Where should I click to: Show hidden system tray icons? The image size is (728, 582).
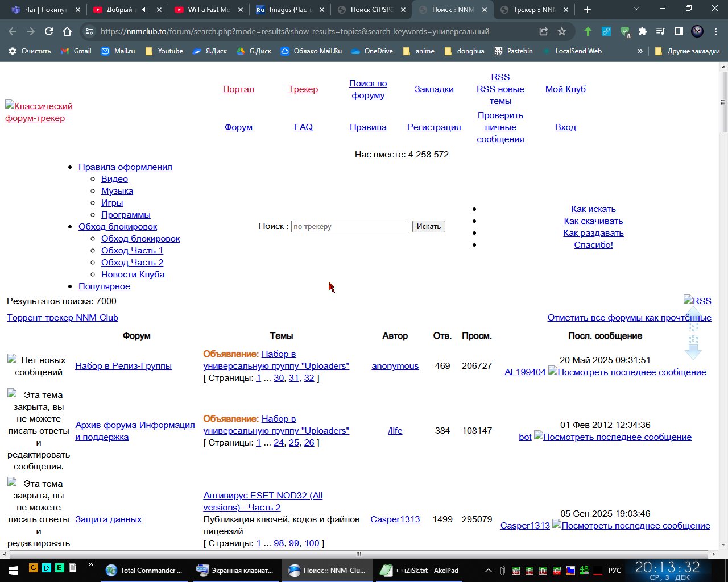pos(488,570)
